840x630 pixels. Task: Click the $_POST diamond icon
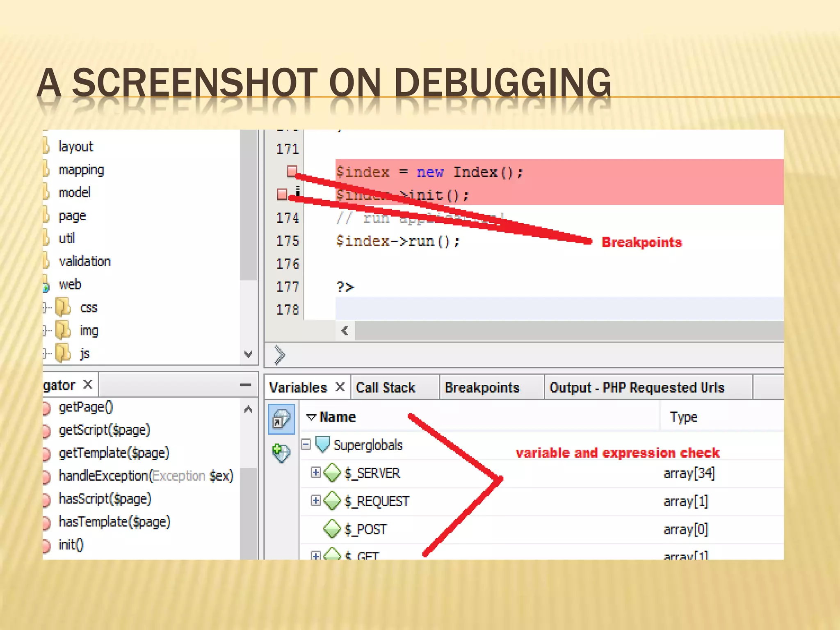[x=332, y=529]
